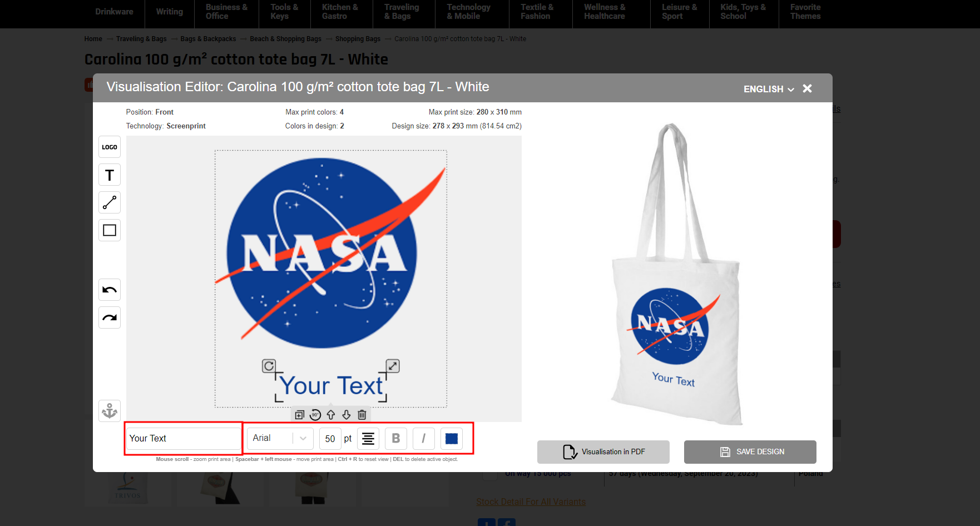The image size is (980, 526).
Task: Open Stock Detail For All Variants link
Action: [x=531, y=502]
